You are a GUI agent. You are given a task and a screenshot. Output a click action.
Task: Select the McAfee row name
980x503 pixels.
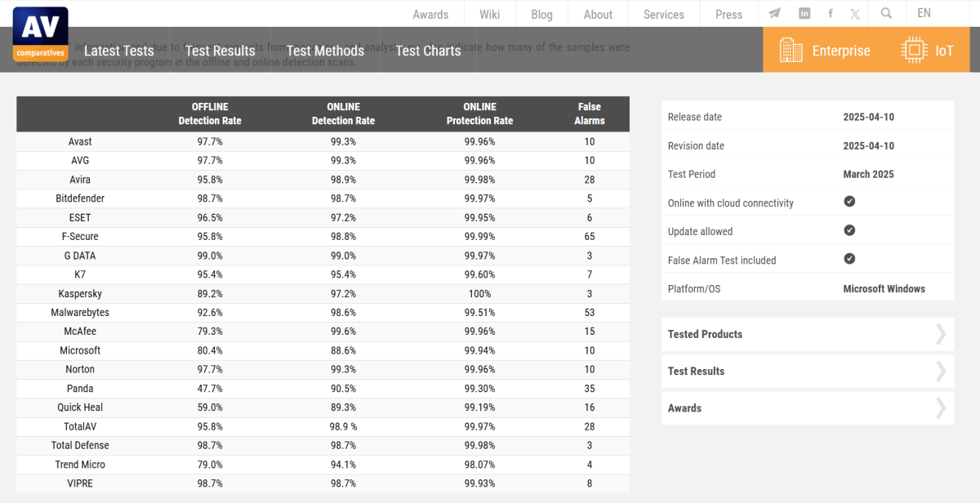pos(80,332)
